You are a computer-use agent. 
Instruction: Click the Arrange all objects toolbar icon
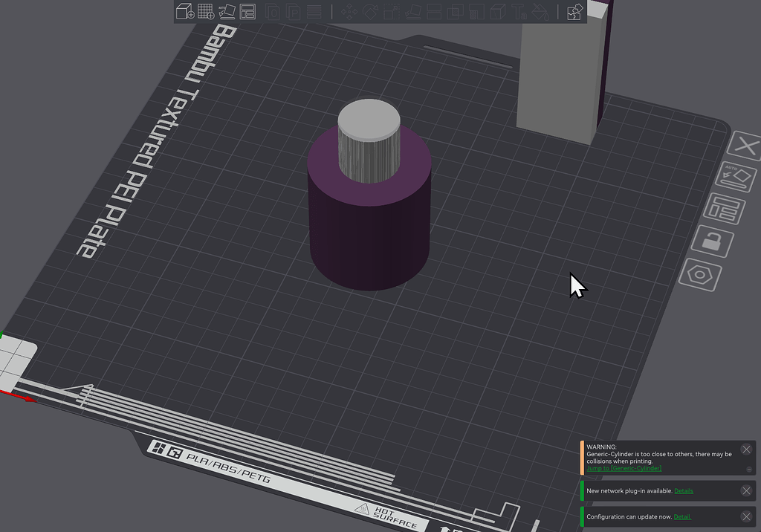click(247, 11)
